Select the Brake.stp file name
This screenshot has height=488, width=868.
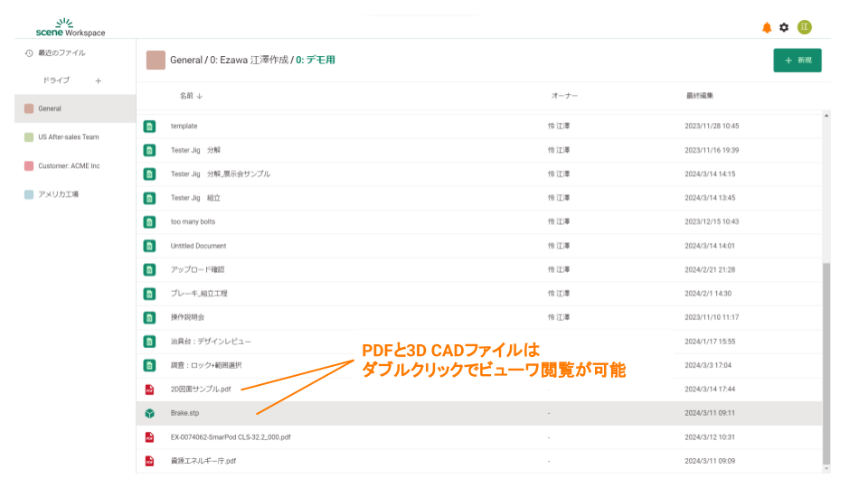coord(184,413)
